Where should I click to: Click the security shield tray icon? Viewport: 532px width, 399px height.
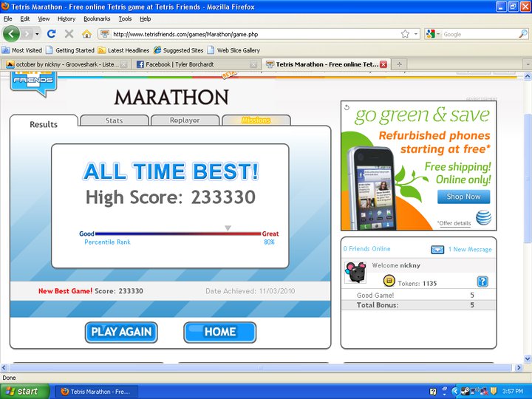494,391
